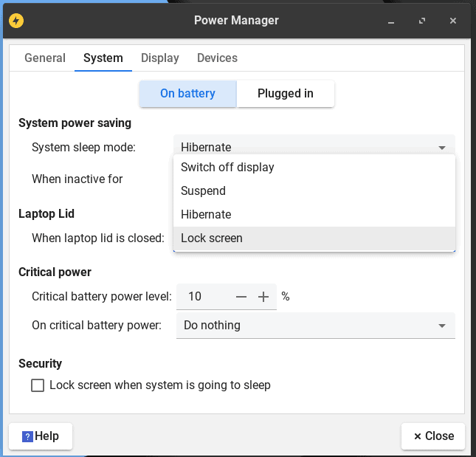
Task: Pick Hibernate in the open dropdown list
Action: 314,214
